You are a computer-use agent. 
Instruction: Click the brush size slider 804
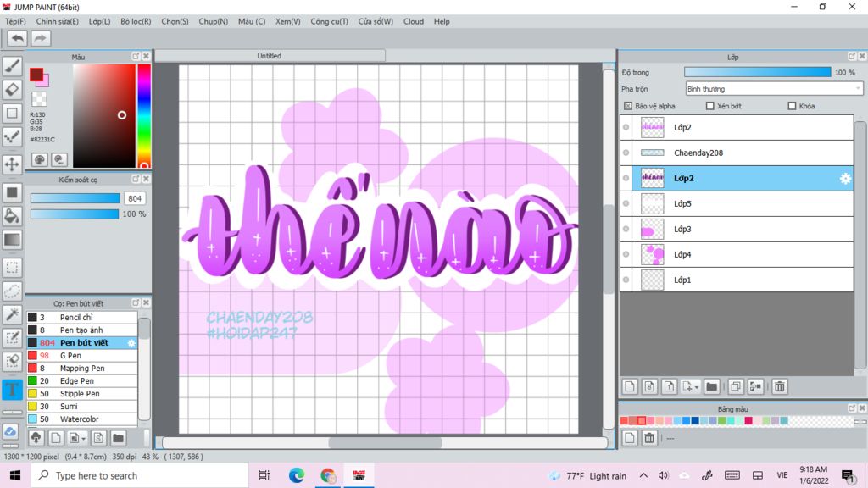(x=75, y=198)
